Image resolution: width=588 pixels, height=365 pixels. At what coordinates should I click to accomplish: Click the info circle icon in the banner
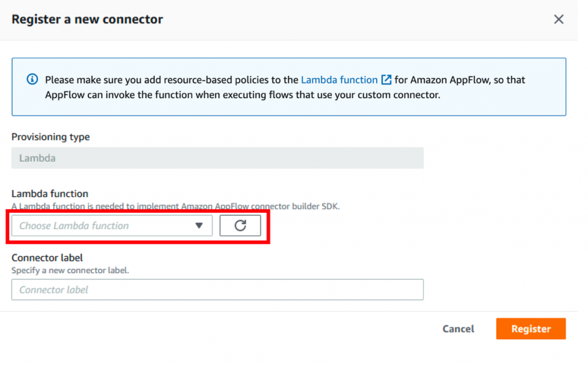(32, 79)
